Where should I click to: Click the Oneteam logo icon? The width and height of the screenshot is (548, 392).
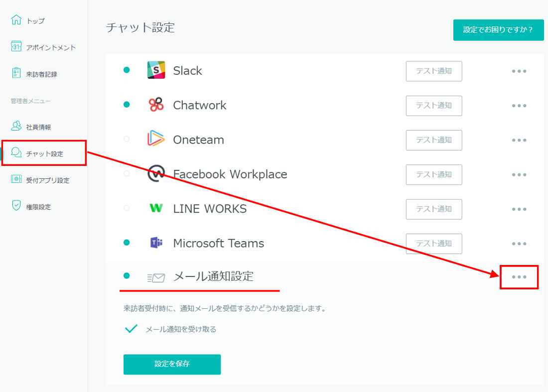156,139
